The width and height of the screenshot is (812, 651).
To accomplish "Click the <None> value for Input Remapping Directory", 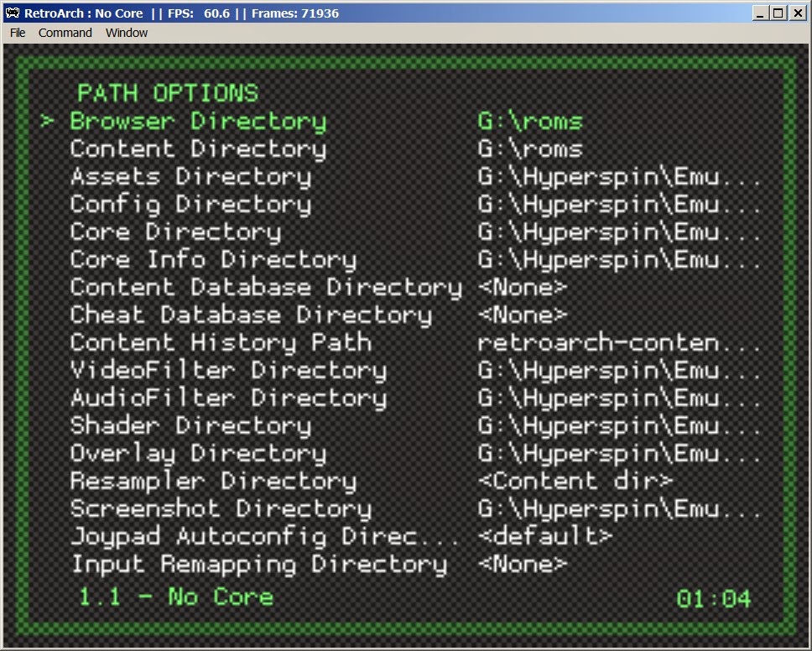I will pyautogui.click(x=523, y=564).
